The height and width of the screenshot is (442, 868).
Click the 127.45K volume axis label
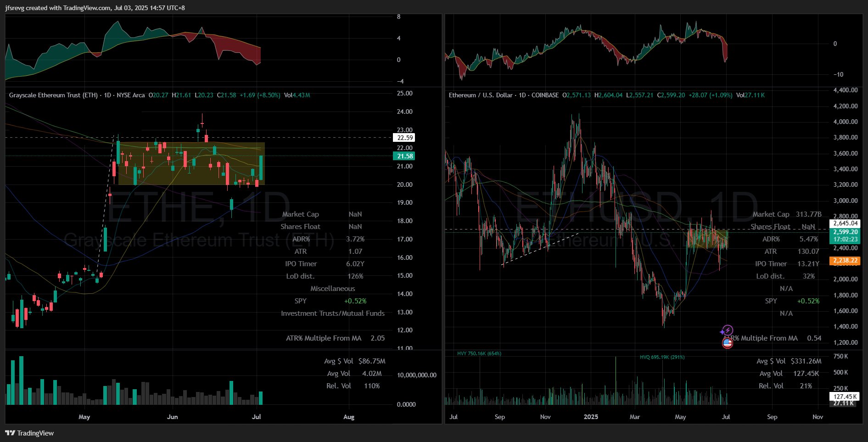[x=845, y=397]
